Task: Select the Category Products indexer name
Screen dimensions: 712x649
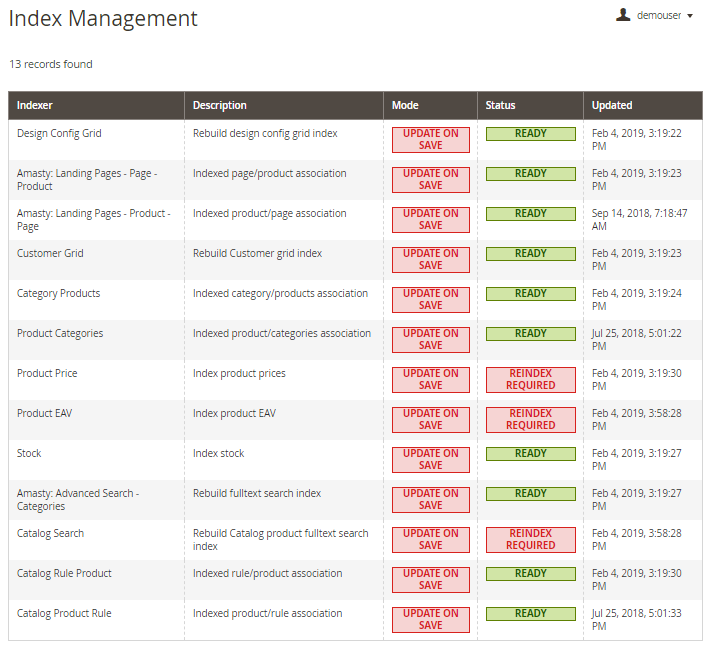Action: point(58,293)
